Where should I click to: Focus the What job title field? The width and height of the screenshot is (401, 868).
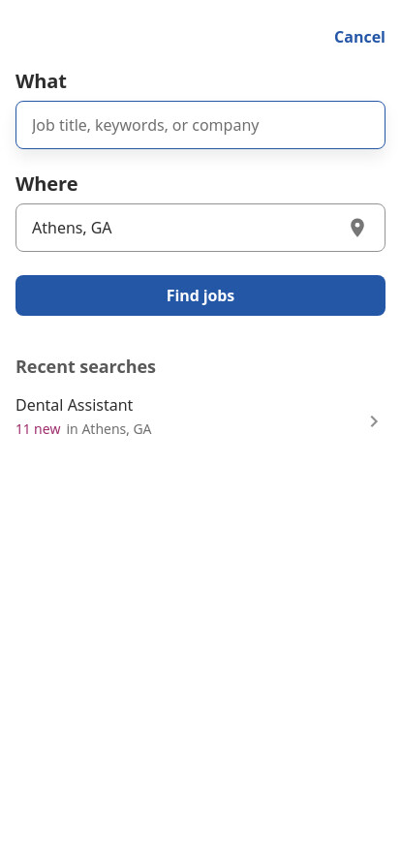200,125
